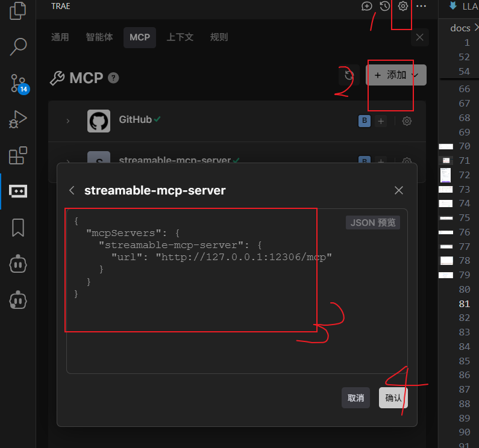Click the image preview on line 78
This screenshot has width=479, height=448.
pyautogui.click(x=446, y=261)
